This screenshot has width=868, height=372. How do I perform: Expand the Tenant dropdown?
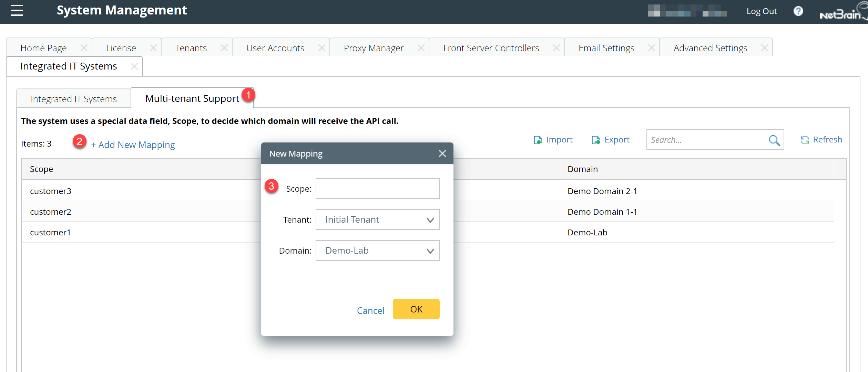tap(430, 220)
